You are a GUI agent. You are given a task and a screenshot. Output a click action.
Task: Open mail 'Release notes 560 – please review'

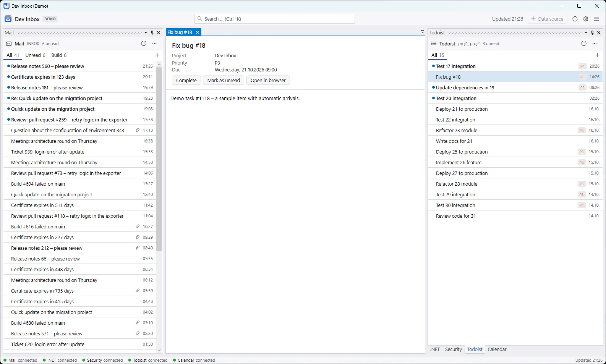(79, 66)
